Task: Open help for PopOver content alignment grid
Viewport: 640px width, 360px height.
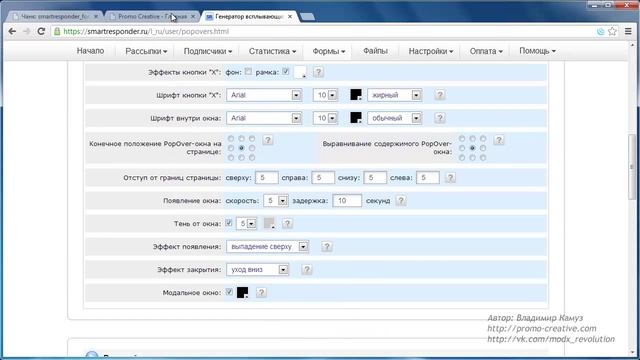Action: click(499, 140)
